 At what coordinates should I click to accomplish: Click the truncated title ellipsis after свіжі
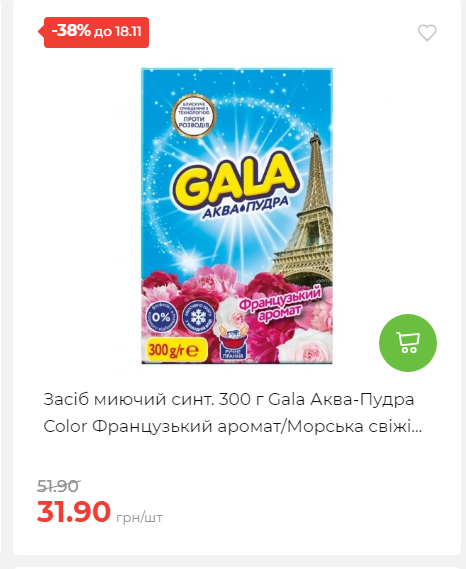(x=418, y=430)
